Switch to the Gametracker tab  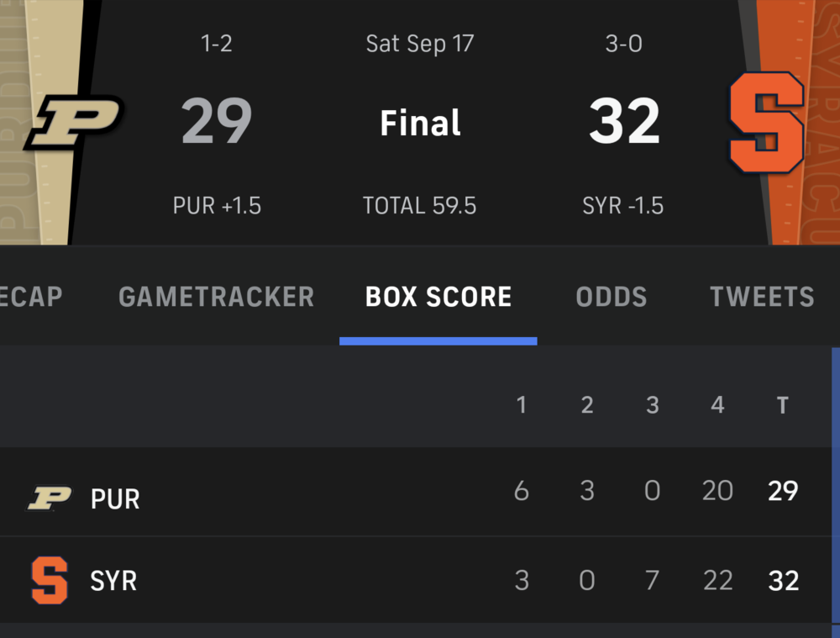(x=217, y=297)
